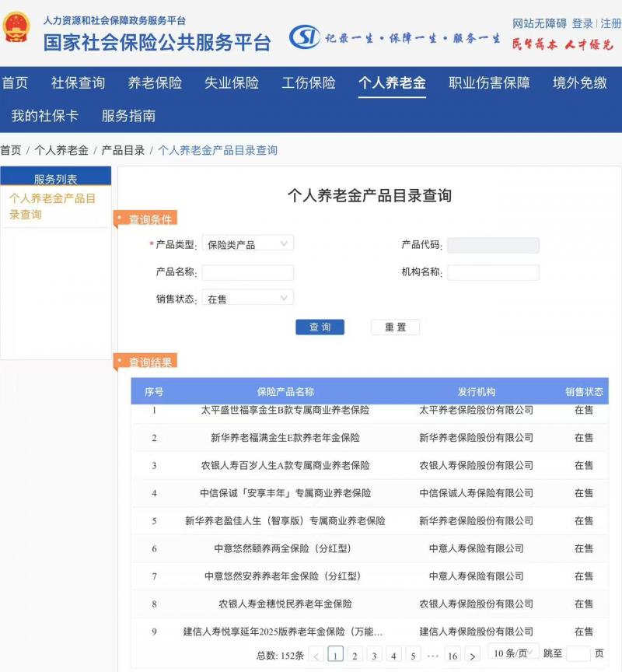
Task: Click the national emblem logo icon
Action: tap(16, 27)
